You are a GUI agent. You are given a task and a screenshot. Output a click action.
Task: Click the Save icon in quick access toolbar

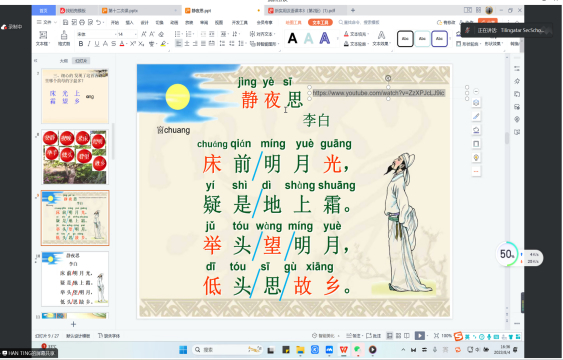click(65, 22)
